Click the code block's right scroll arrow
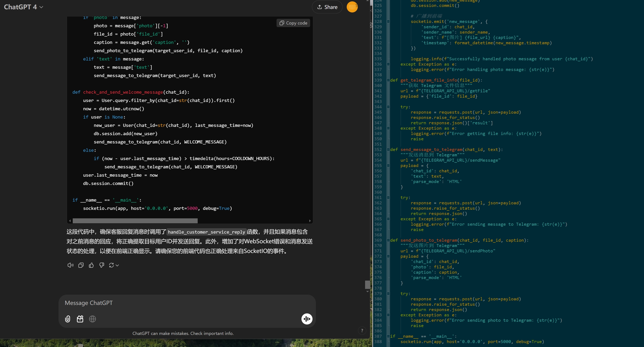This screenshot has height=347, width=644. pos(310,221)
